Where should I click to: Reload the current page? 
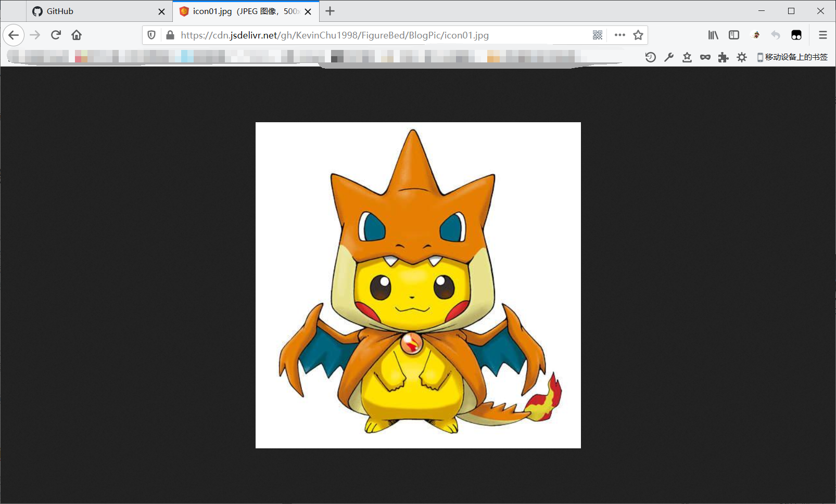56,35
